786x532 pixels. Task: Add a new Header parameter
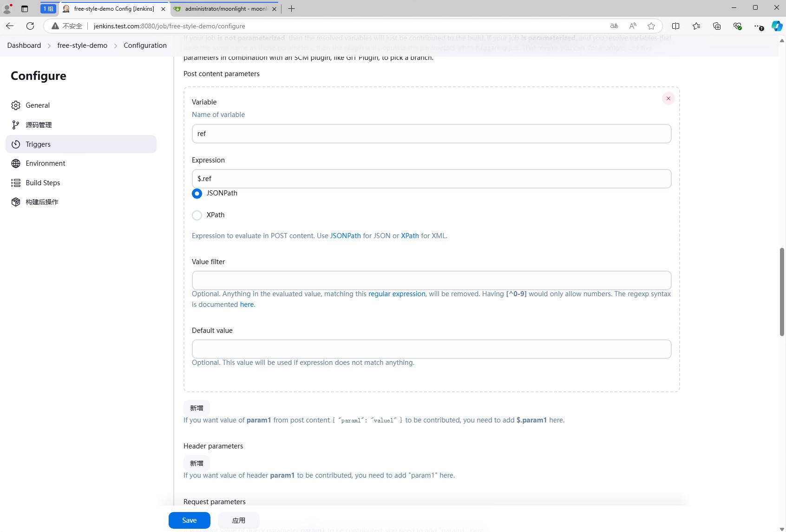click(196, 463)
